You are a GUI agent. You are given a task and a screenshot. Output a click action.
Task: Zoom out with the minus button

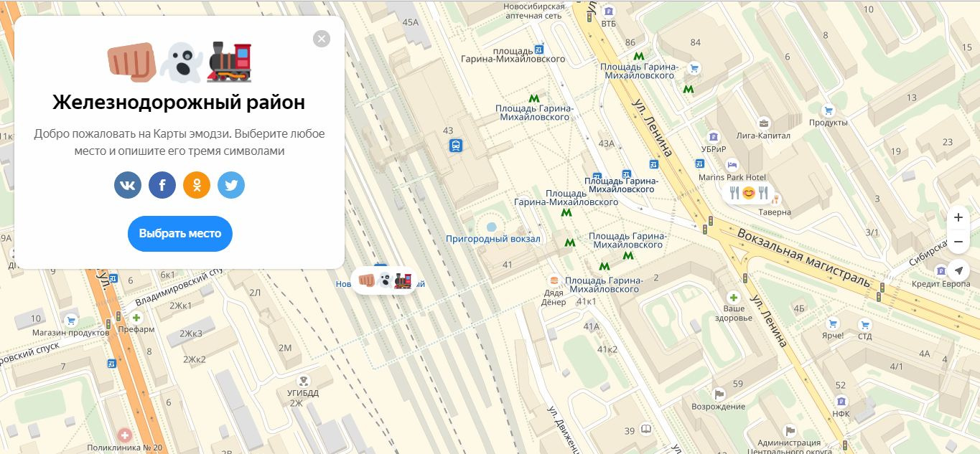[958, 242]
